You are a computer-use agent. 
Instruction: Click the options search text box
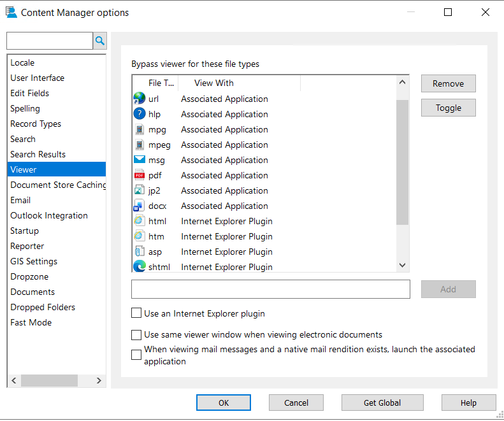click(x=50, y=41)
